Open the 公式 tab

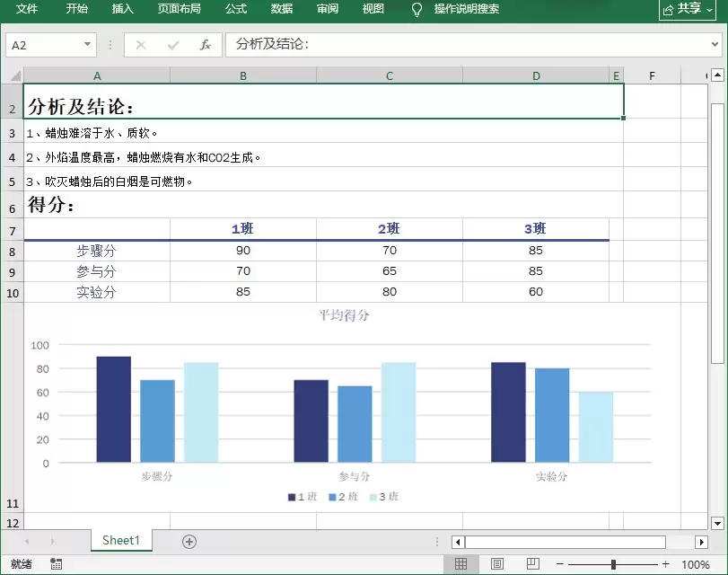(236, 8)
